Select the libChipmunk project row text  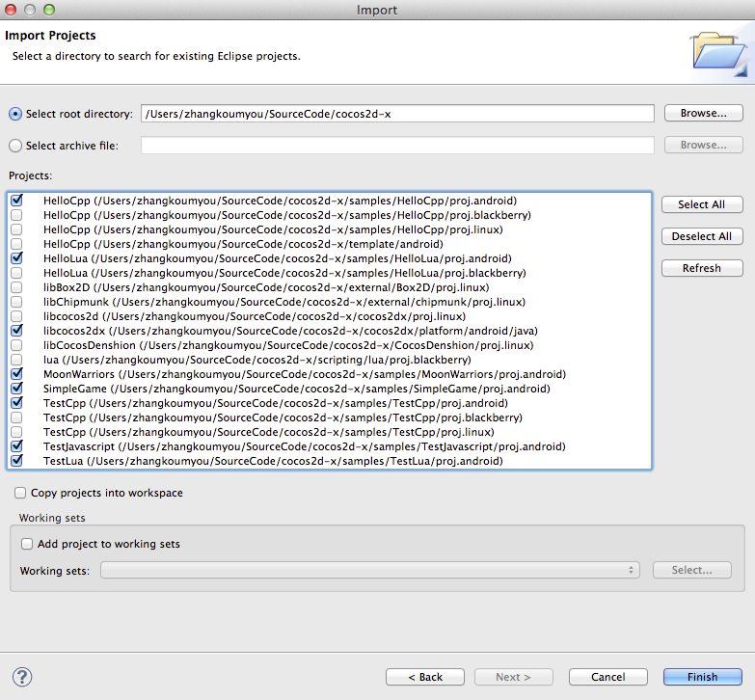pos(284,302)
